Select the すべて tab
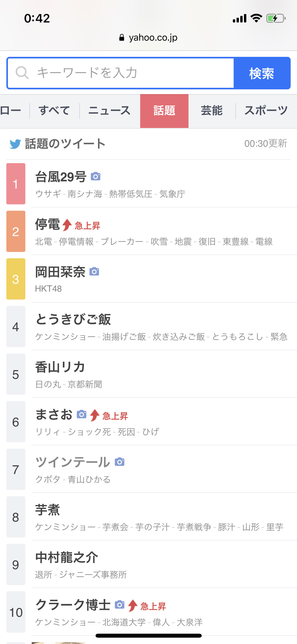This screenshot has width=297, height=644. [54, 111]
